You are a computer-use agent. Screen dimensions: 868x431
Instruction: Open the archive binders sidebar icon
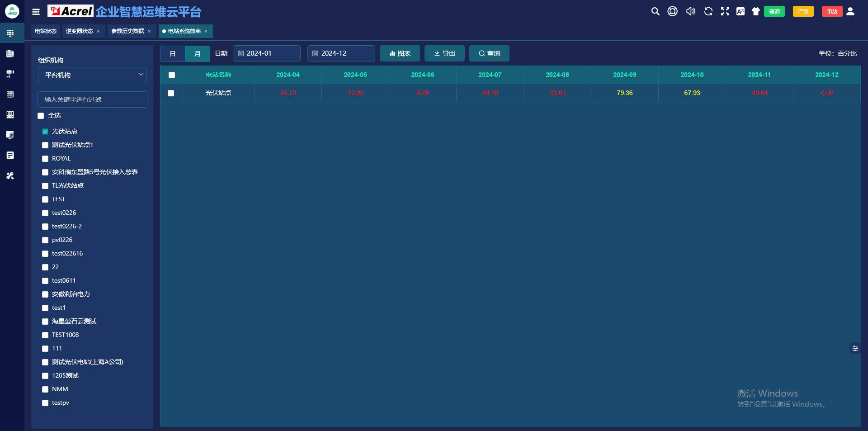[x=10, y=114]
